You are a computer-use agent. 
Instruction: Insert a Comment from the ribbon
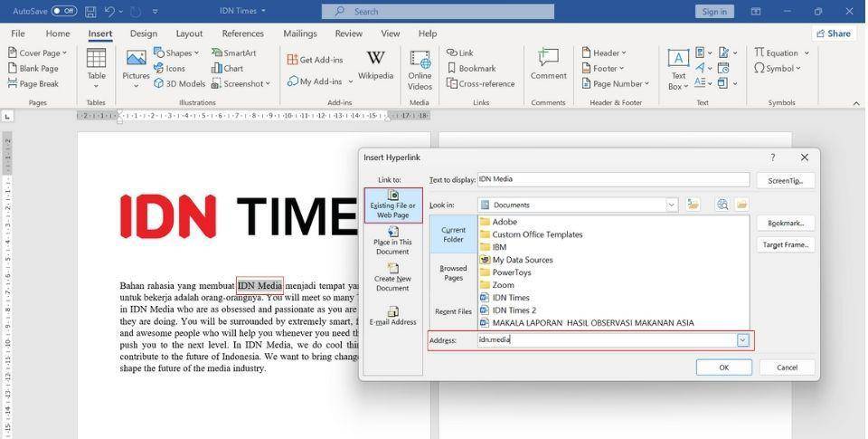pyautogui.click(x=548, y=66)
